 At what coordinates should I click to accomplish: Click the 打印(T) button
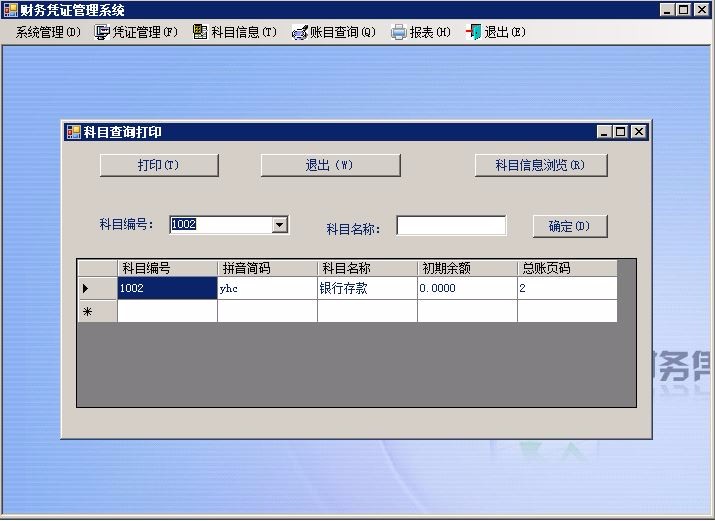click(159, 165)
